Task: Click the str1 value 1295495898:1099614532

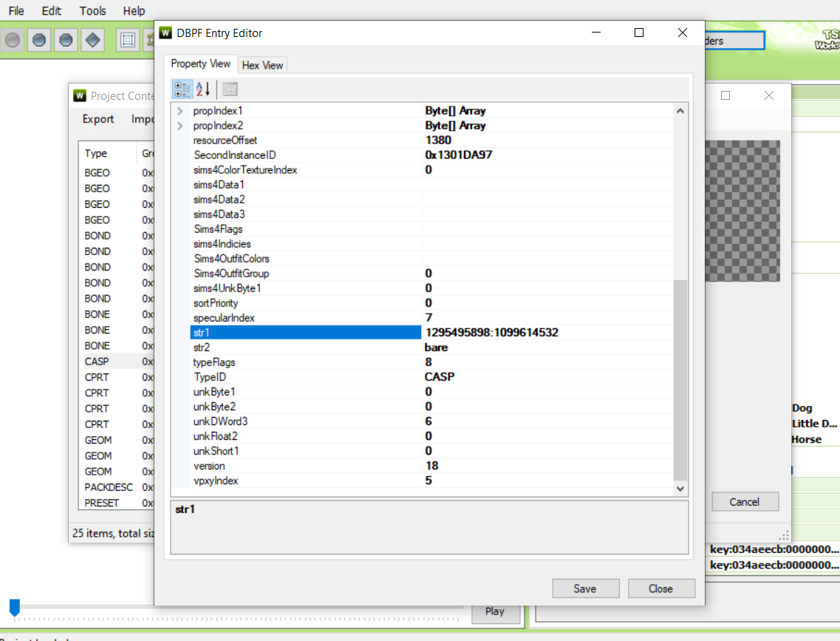Action: pyautogui.click(x=492, y=333)
